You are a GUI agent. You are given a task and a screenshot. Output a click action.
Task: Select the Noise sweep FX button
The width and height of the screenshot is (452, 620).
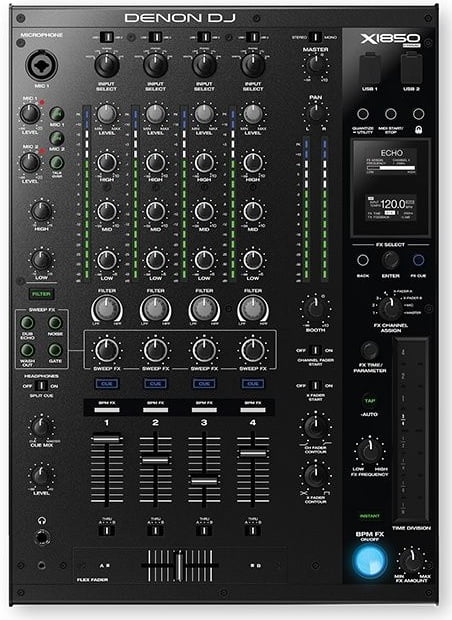pos(55,323)
